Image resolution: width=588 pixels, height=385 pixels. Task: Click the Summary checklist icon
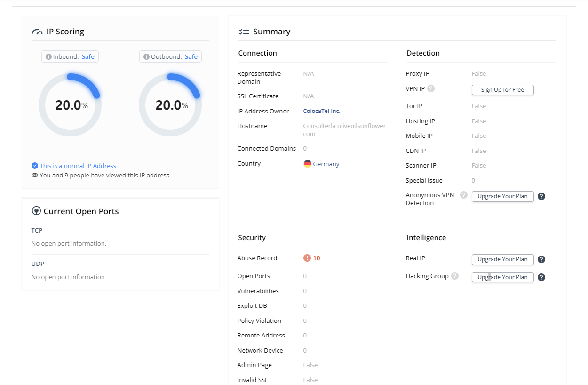[244, 32]
